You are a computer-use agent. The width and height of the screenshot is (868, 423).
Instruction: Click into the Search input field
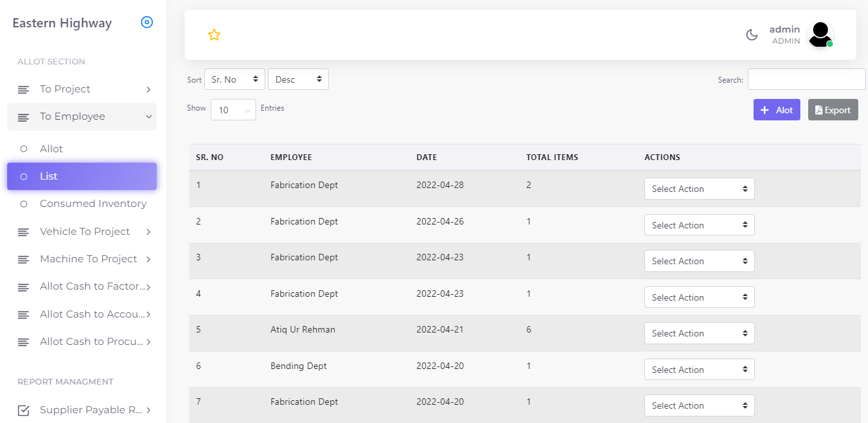pyautogui.click(x=806, y=79)
